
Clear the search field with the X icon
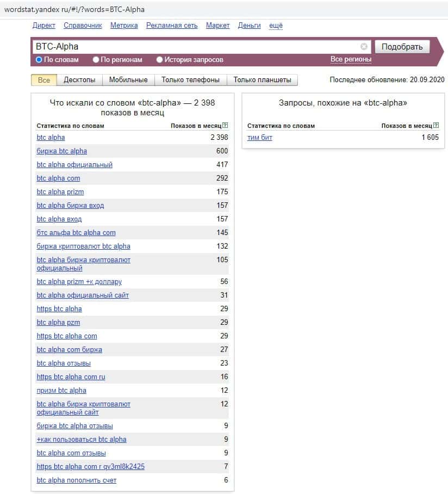tap(364, 47)
